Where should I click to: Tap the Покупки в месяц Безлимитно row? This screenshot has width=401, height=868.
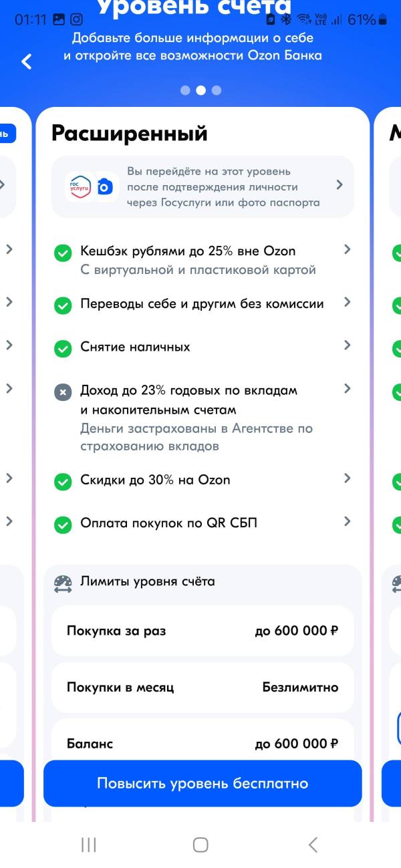tap(203, 687)
